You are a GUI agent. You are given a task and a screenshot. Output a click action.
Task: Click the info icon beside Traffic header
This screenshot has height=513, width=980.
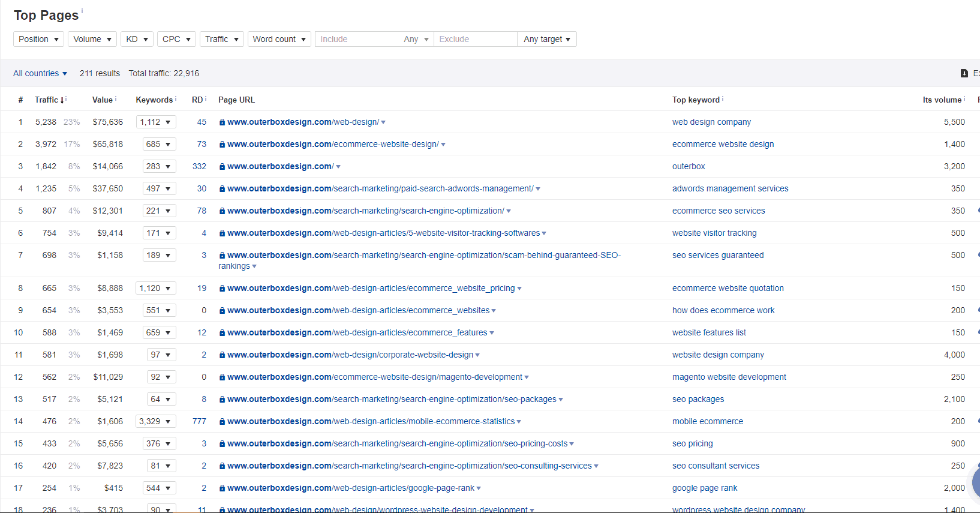66,98
